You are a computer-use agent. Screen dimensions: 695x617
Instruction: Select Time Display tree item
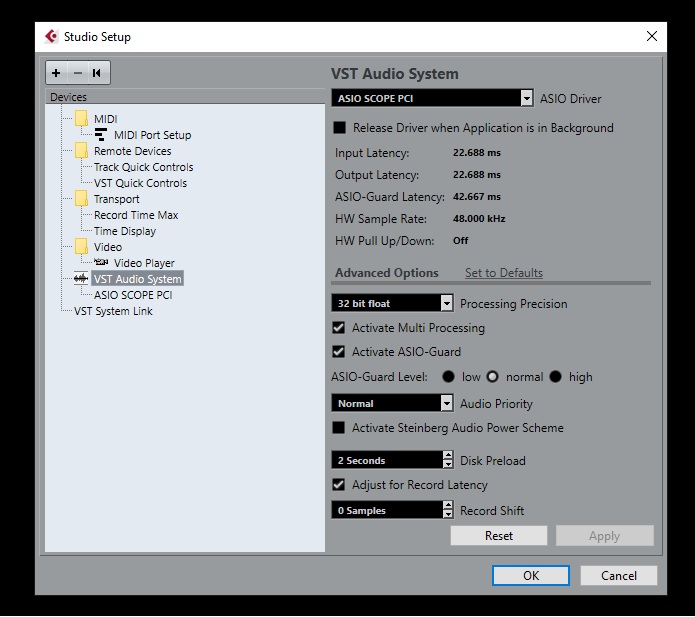point(125,231)
